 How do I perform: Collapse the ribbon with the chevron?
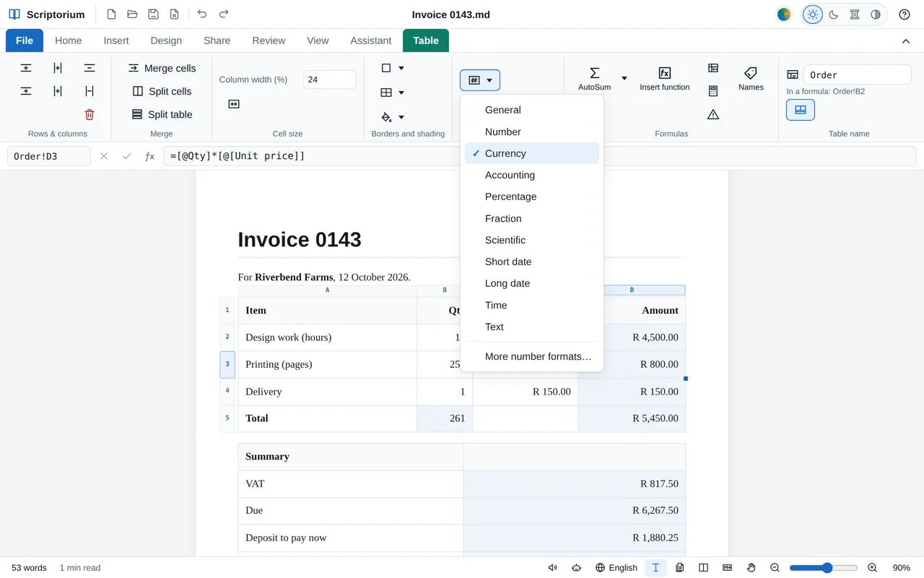click(905, 41)
